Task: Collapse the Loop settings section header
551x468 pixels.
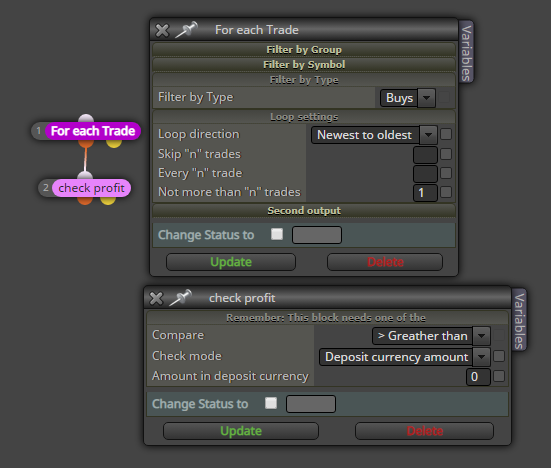Action: tap(304, 117)
